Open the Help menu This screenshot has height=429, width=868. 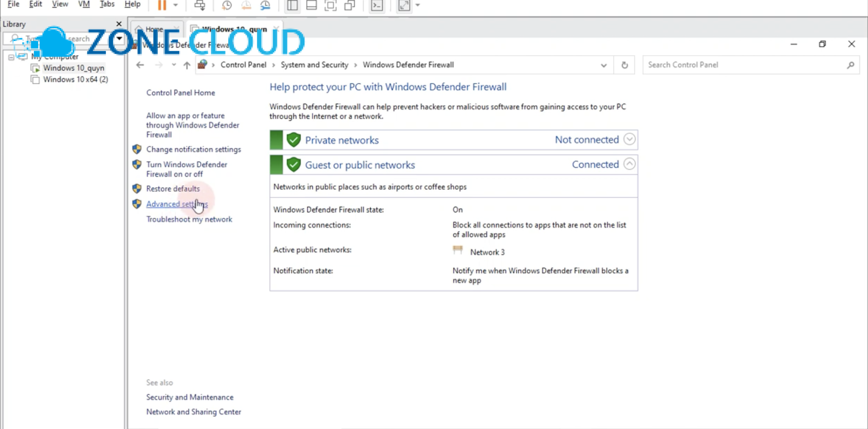pyautogui.click(x=132, y=4)
